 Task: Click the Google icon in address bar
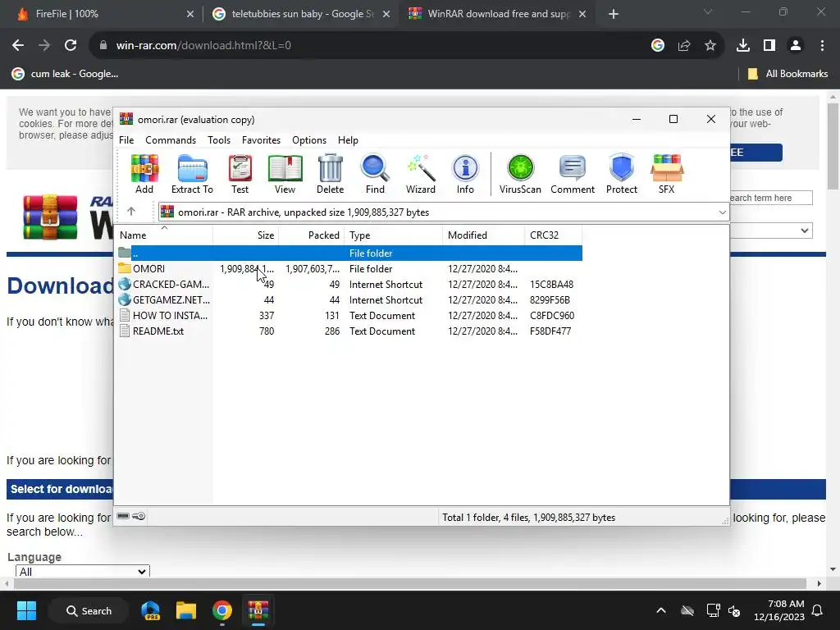click(x=658, y=46)
